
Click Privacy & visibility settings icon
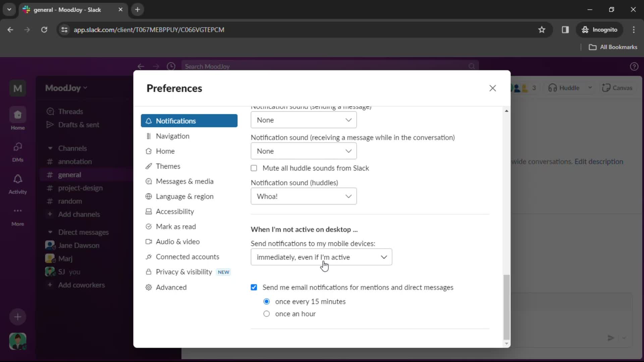click(x=149, y=272)
